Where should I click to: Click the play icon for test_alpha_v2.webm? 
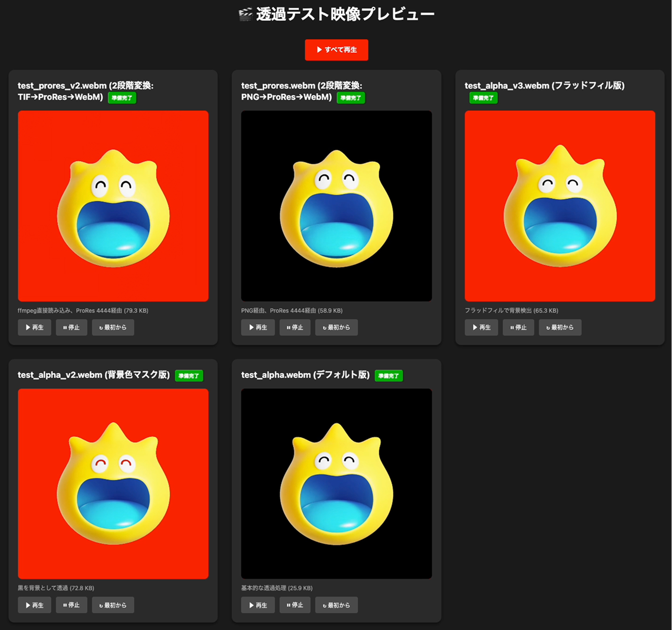coord(28,605)
